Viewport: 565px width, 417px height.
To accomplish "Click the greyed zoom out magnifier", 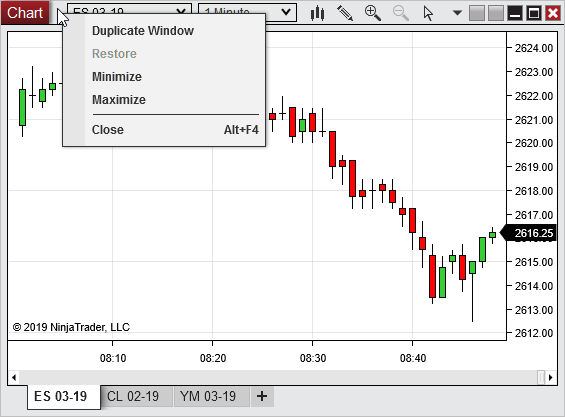I will pos(400,13).
